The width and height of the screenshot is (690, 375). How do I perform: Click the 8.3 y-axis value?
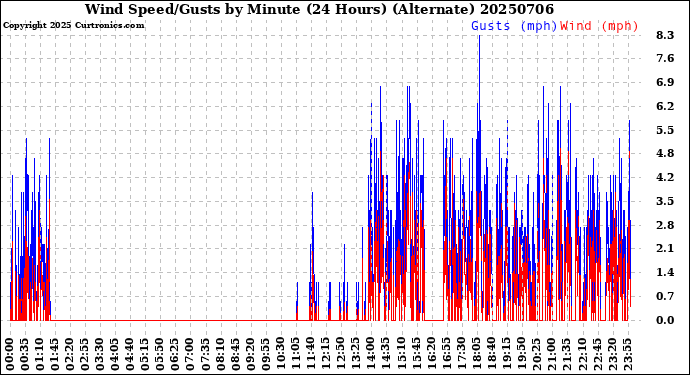click(665, 35)
